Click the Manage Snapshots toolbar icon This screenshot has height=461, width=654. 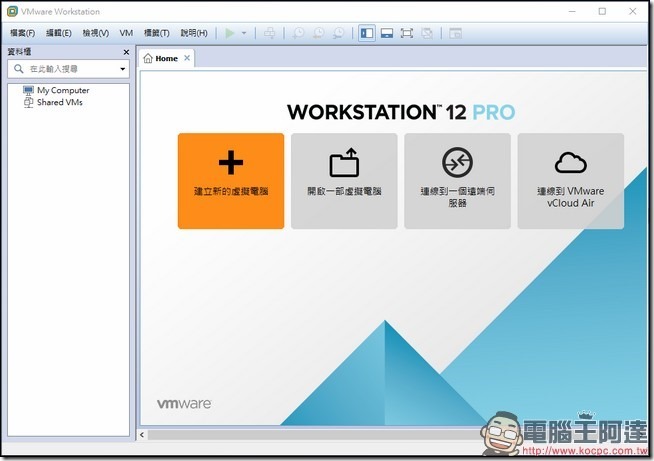pyautogui.click(x=339, y=33)
